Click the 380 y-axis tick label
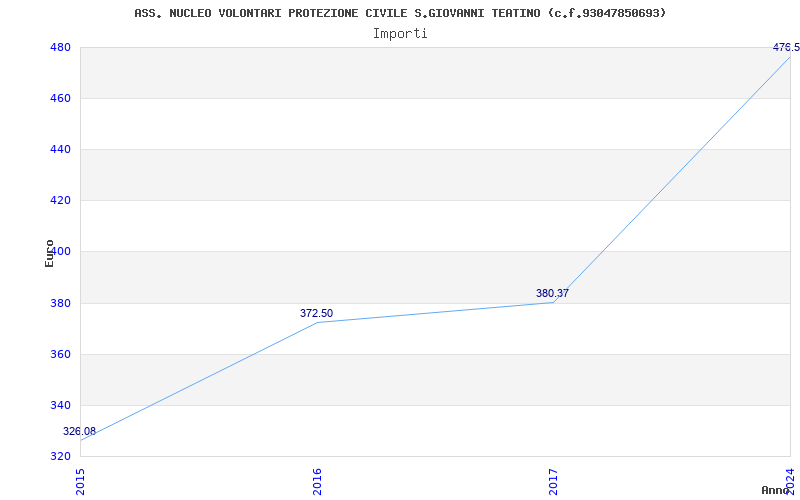Viewport: 800px width, 500px height. point(60,303)
